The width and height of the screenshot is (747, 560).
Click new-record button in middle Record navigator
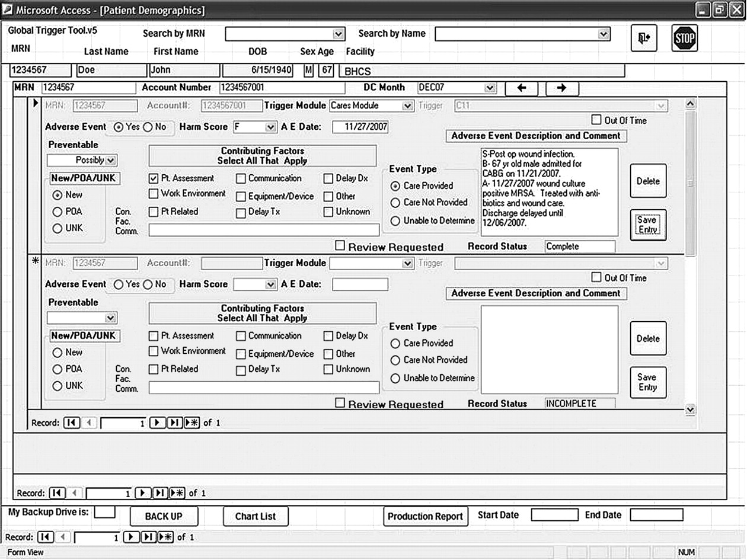[177, 493]
